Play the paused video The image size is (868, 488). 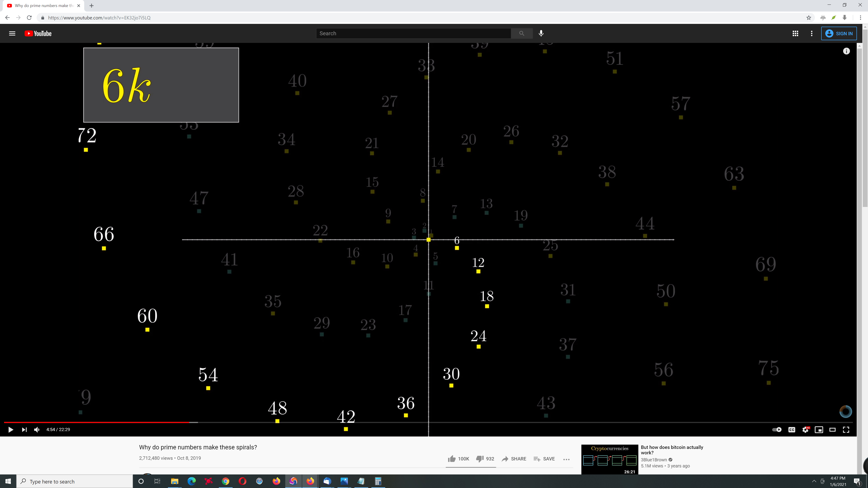10,429
